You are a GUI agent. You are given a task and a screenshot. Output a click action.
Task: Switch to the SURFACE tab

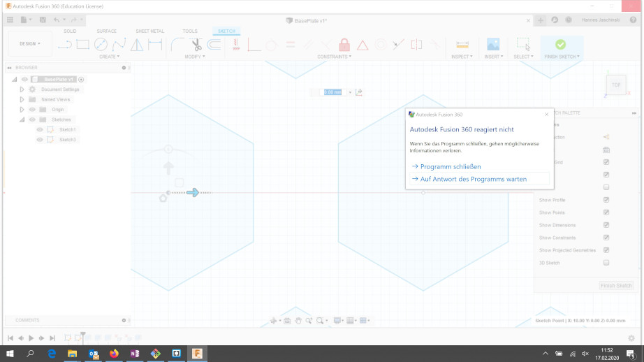tap(107, 31)
